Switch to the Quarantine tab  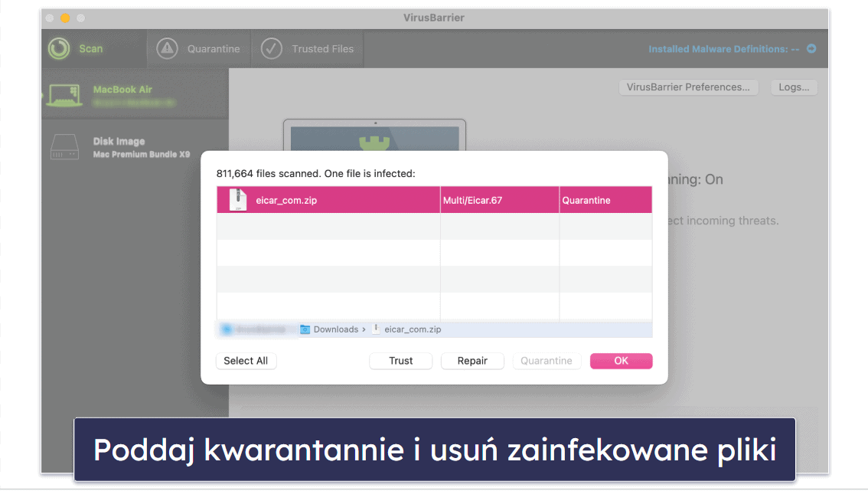click(x=199, y=49)
